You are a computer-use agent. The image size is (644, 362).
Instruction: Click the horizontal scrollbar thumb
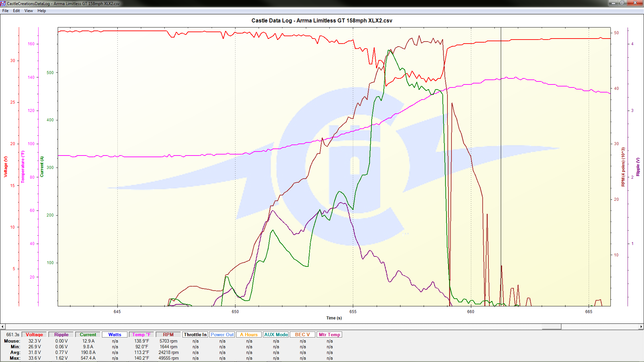pyautogui.click(x=551, y=326)
